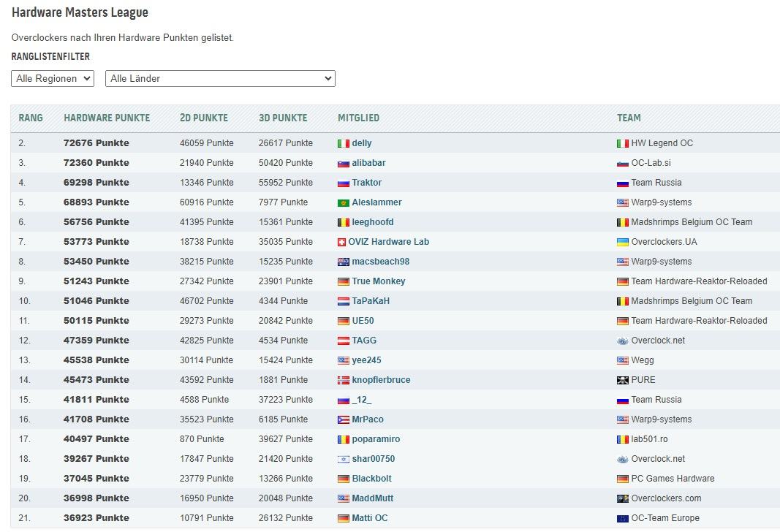Click the value 60916 Punkte
This screenshot has height=532, width=780.
point(206,202)
